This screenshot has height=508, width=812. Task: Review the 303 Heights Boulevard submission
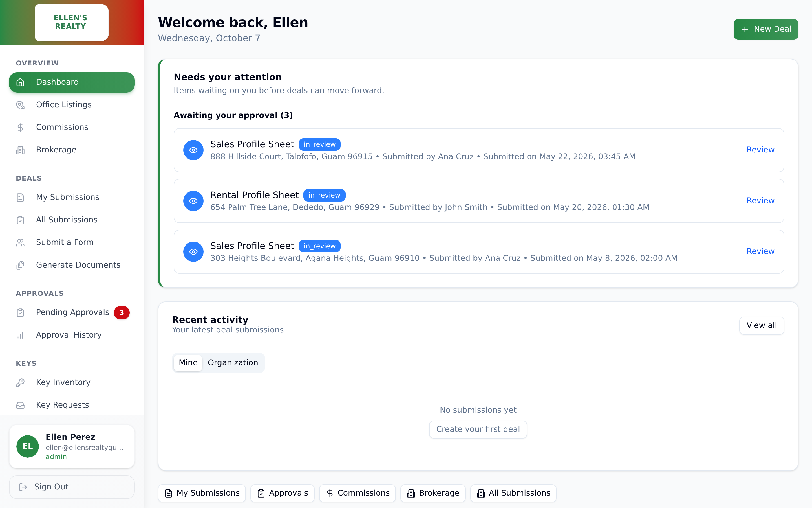coord(760,251)
